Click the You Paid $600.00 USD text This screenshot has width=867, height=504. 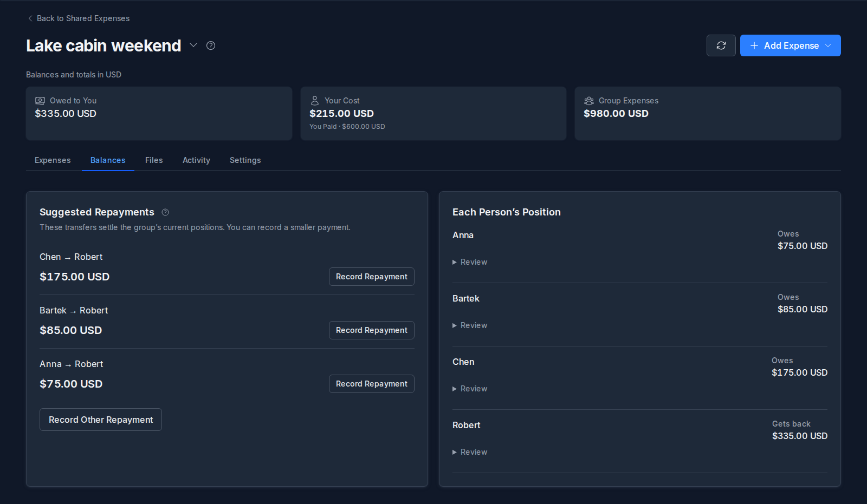pos(347,127)
